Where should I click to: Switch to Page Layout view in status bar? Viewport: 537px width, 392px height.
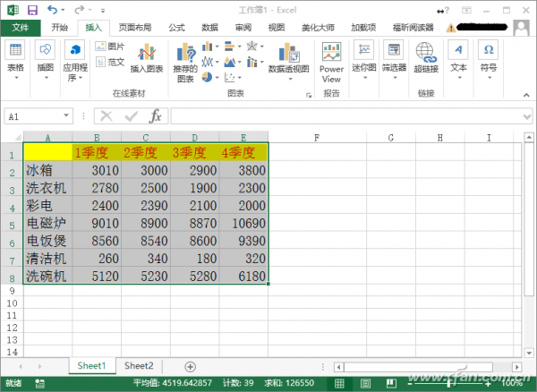(x=365, y=383)
